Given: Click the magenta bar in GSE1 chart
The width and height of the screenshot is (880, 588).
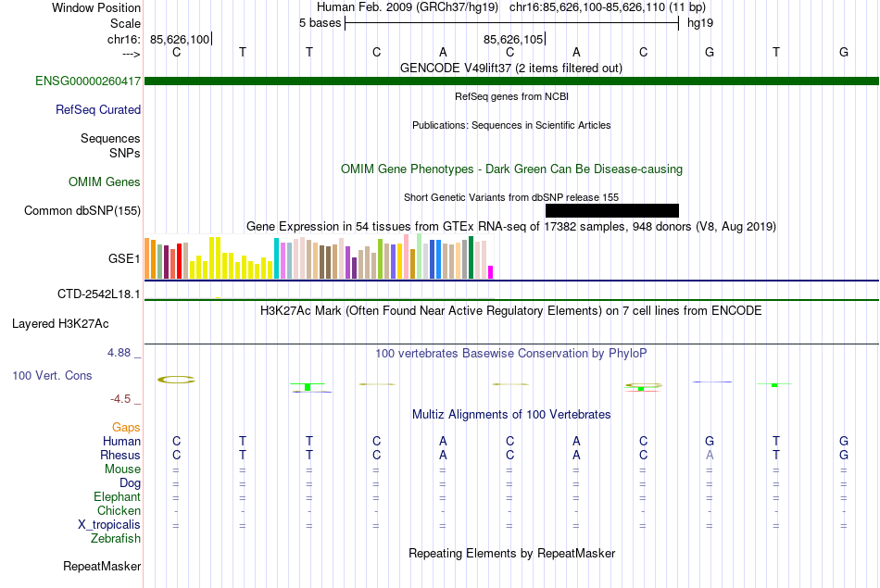Looking at the screenshot, I should (x=491, y=272).
